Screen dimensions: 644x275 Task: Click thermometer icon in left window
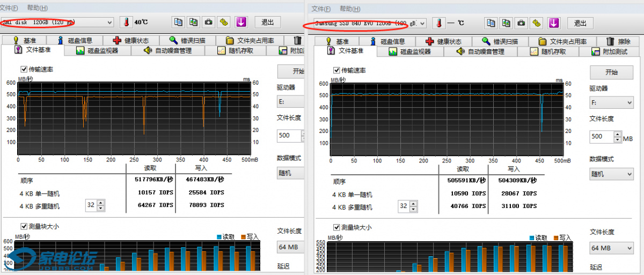tap(126, 22)
